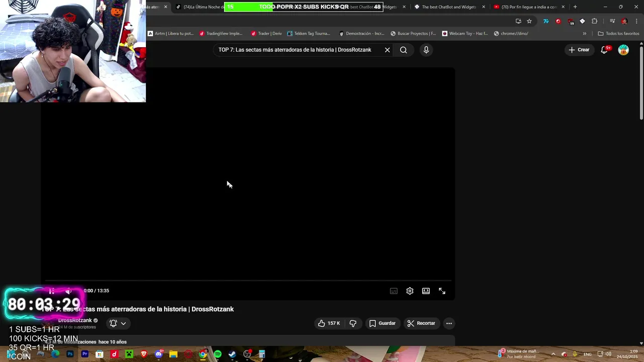
Task: Open the DrossRotzank channel name link
Action: [75, 320]
